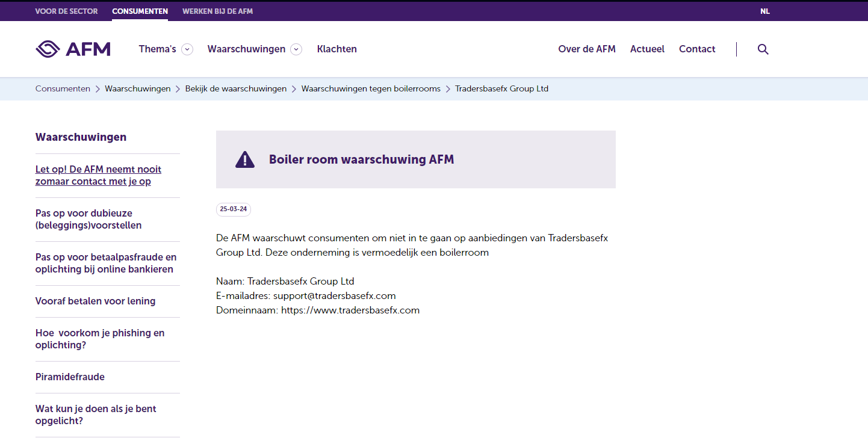Click Bekijk de waarschuwingen breadcrumb

[236, 88]
